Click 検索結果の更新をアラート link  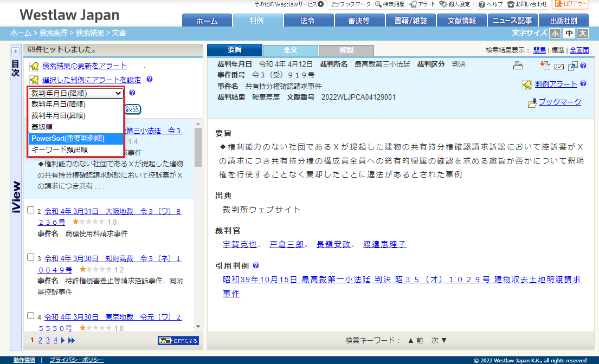click(x=85, y=66)
